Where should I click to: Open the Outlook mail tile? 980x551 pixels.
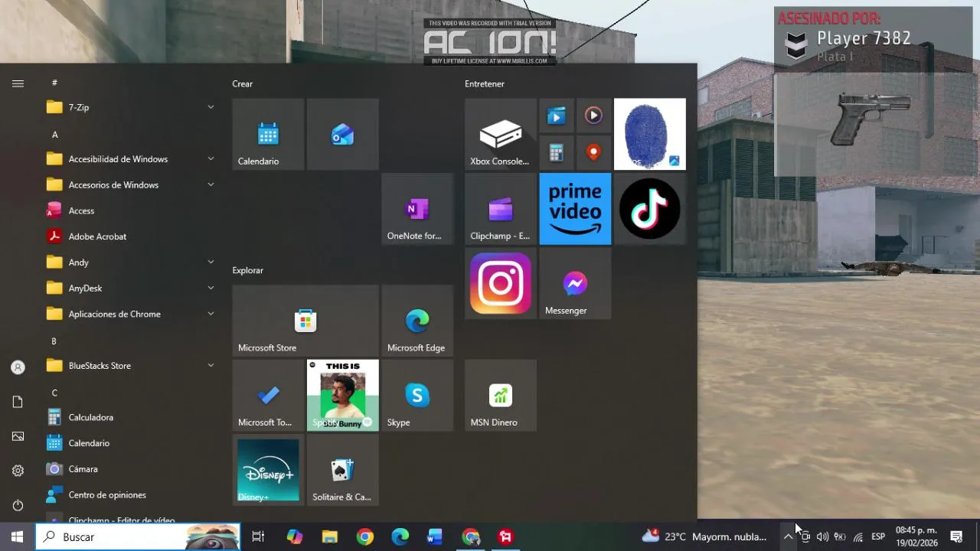(x=342, y=134)
